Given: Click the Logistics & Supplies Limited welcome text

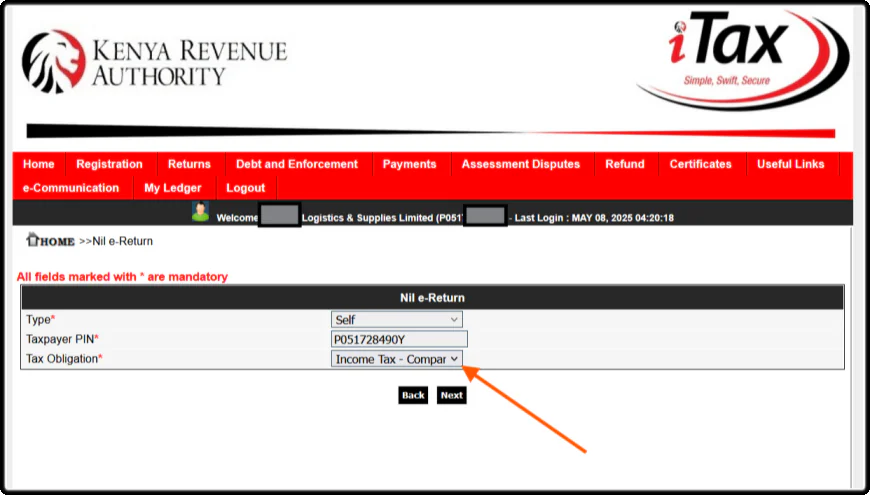Looking at the screenshot, I should click(x=366, y=218).
